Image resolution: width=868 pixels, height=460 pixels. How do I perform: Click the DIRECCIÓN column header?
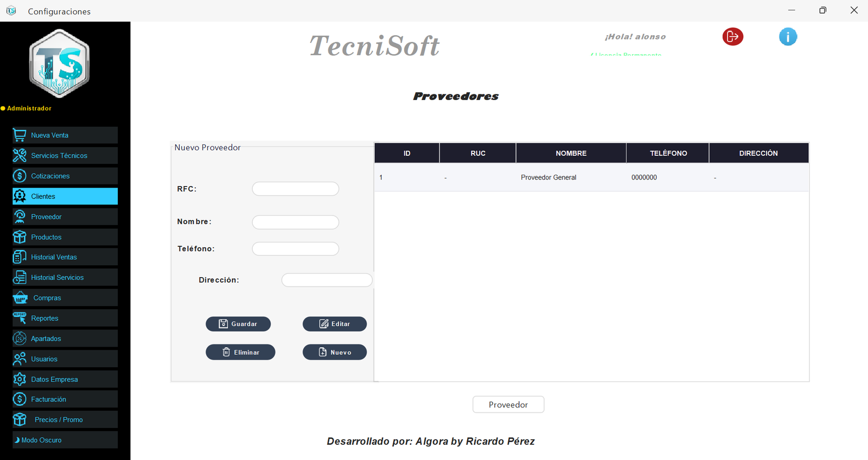758,153
